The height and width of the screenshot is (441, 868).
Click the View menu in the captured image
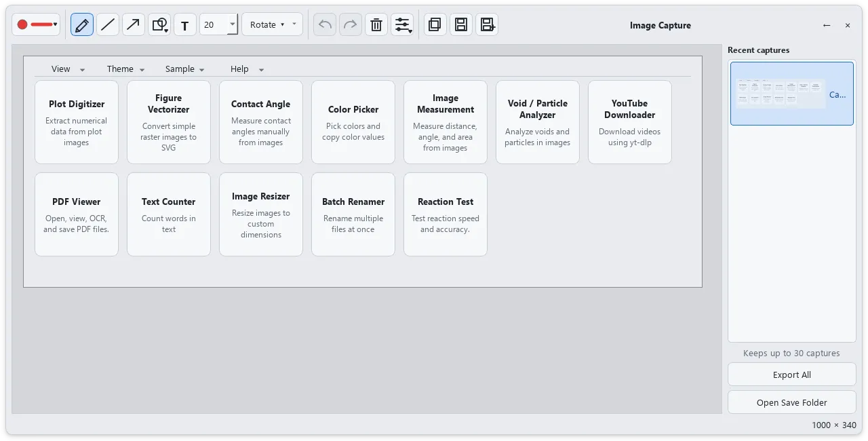[x=68, y=69]
